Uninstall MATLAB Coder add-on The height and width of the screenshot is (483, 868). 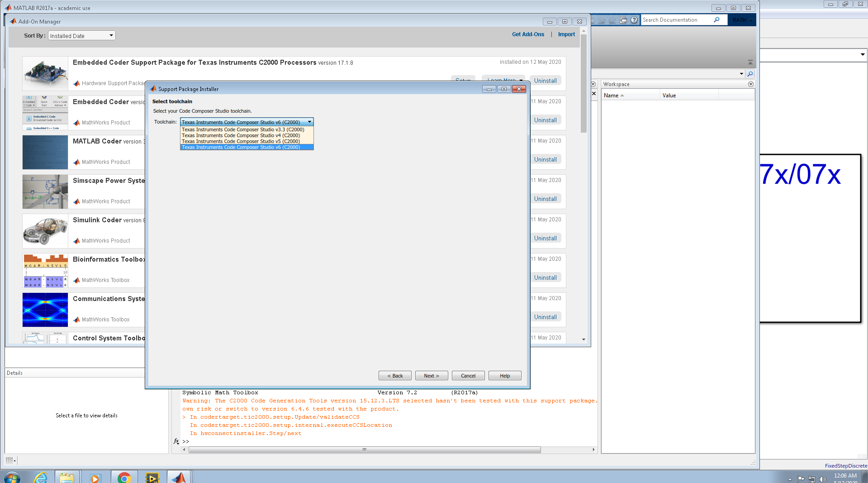(x=545, y=159)
